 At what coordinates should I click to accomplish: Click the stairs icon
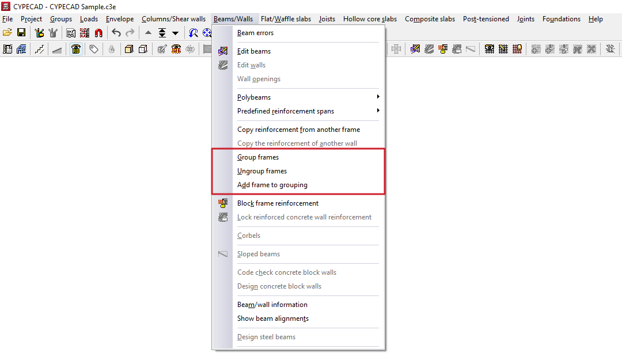[x=39, y=49]
